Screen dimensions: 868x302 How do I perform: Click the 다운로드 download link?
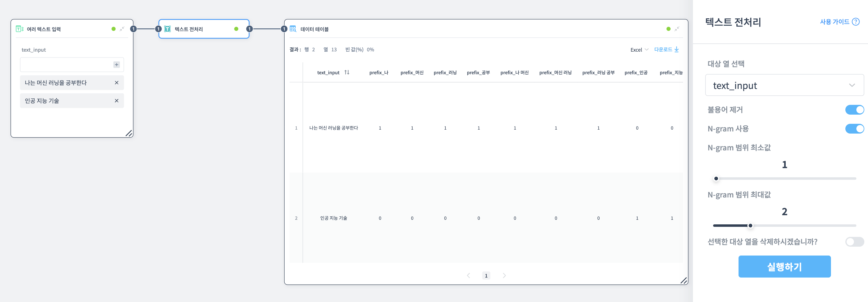point(666,50)
